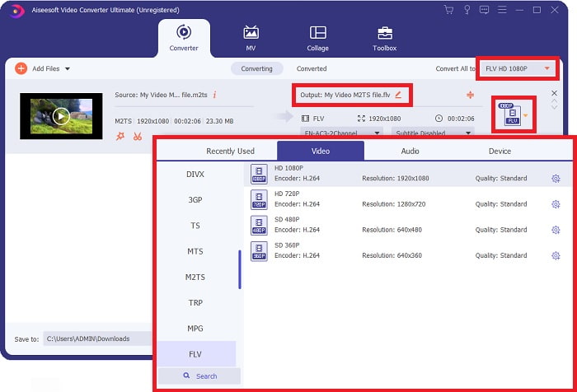The width and height of the screenshot is (577, 392).
Task: Select M2TS in the format list
Action: point(195,277)
